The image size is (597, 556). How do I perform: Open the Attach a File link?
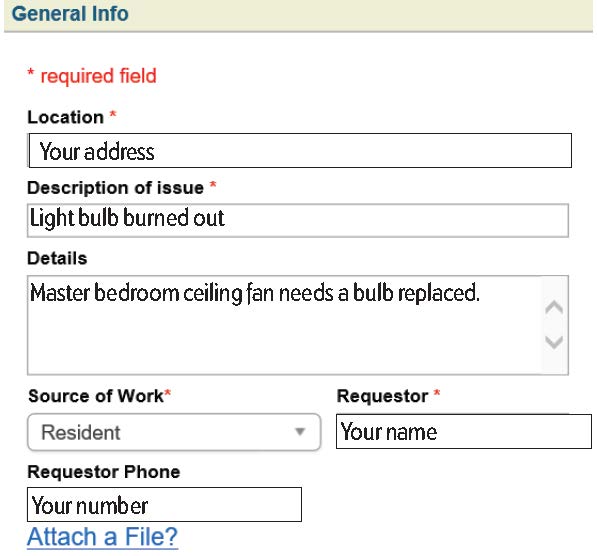pos(102,537)
